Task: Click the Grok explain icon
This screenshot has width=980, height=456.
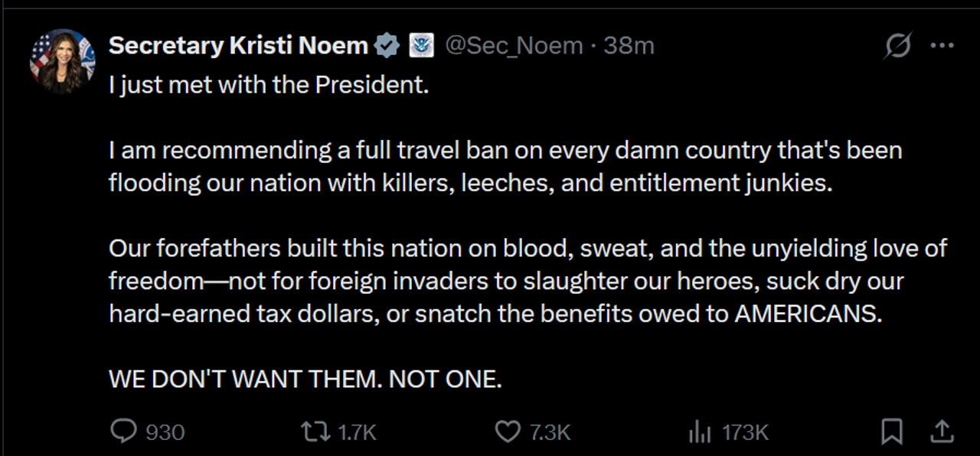Action: coord(897,46)
